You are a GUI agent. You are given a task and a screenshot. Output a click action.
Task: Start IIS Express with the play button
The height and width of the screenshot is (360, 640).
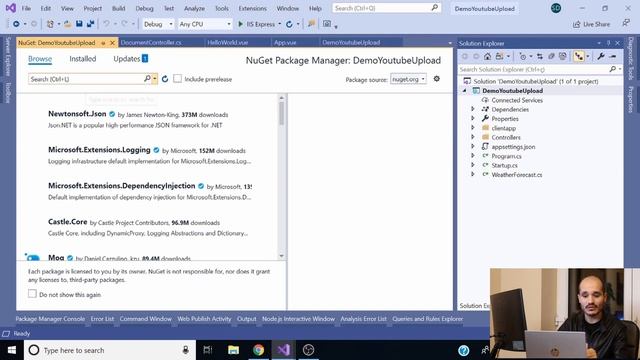click(240, 24)
